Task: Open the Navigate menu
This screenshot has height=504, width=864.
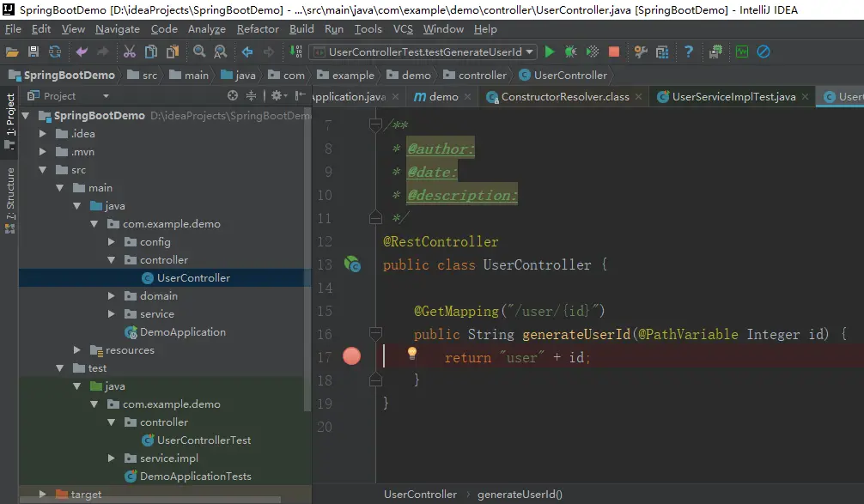Action: tap(118, 29)
